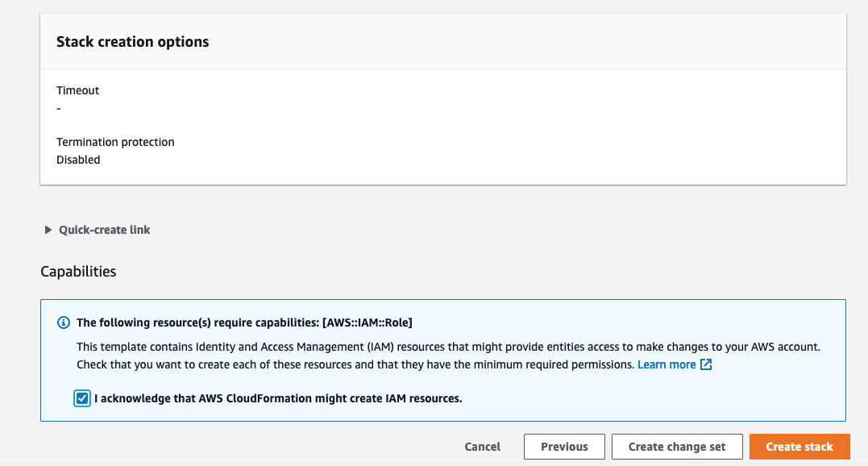Click the Capabilities section heading
Image resolution: width=868 pixels, height=466 pixels.
point(78,272)
